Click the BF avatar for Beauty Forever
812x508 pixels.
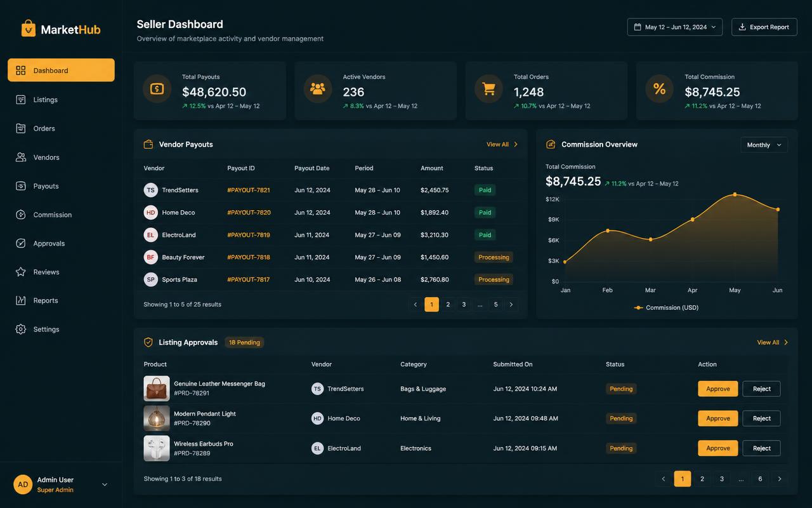pos(150,257)
